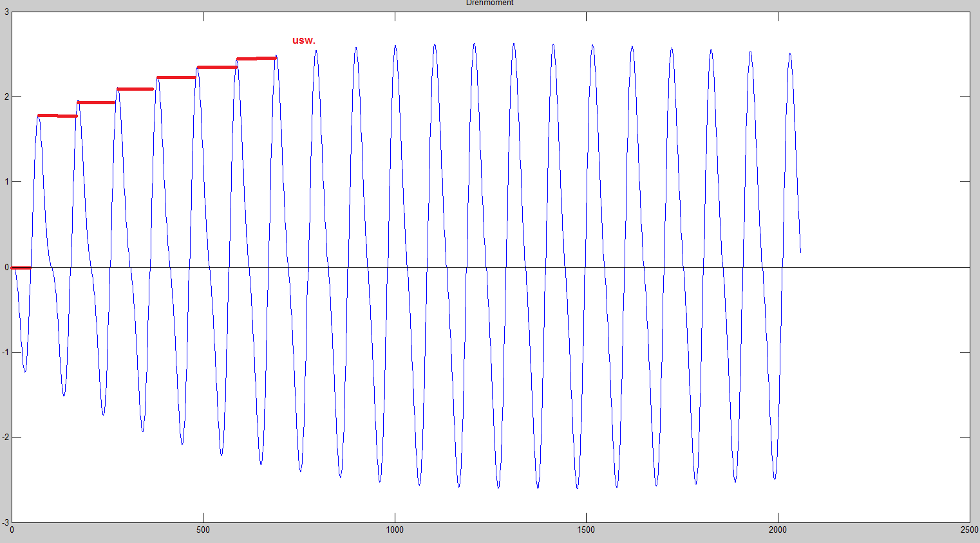The width and height of the screenshot is (980, 543).
Task: Click the y-axis tick label 3
Action: point(6,12)
